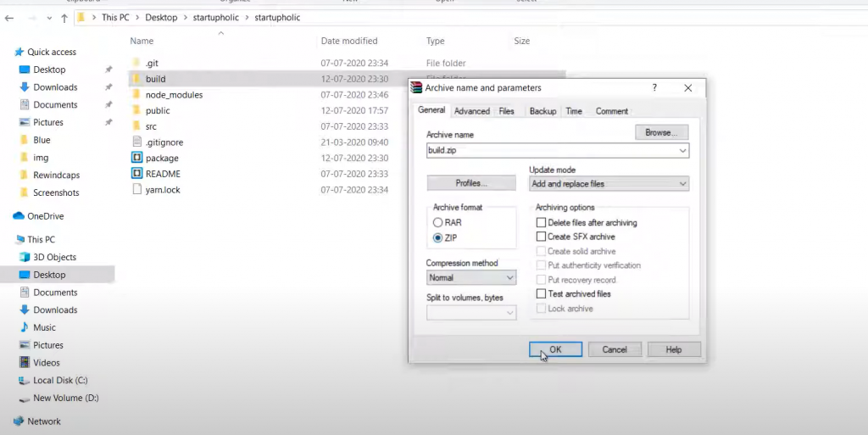Click the Music note icon in sidebar

24,327
